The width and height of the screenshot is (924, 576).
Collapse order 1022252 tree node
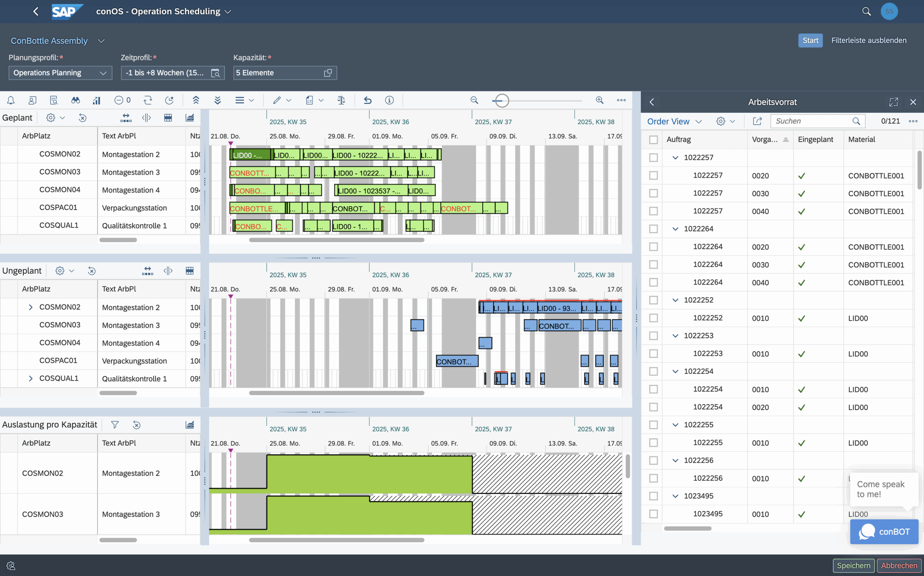pos(675,300)
